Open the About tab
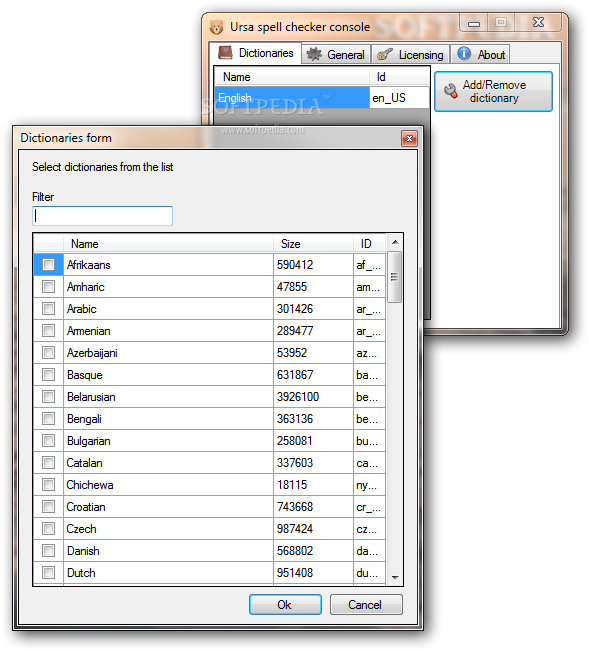 pos(480,54)
